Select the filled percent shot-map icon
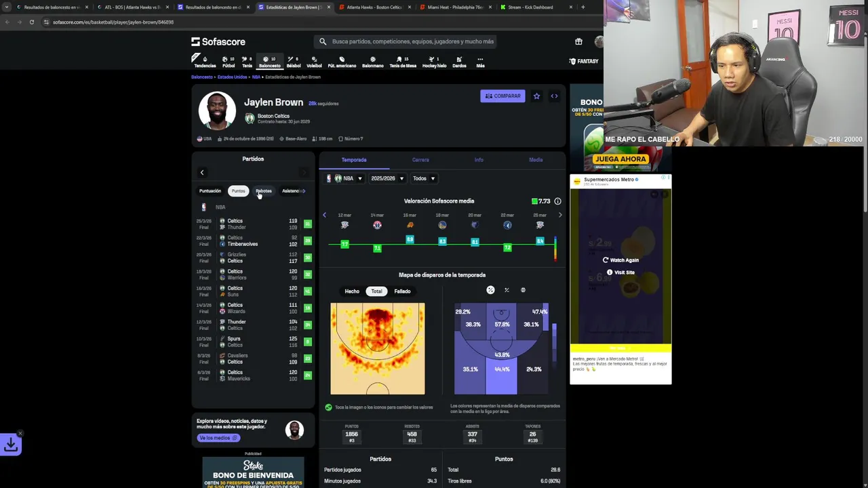The image size is (868, 488). click(490, 290)
